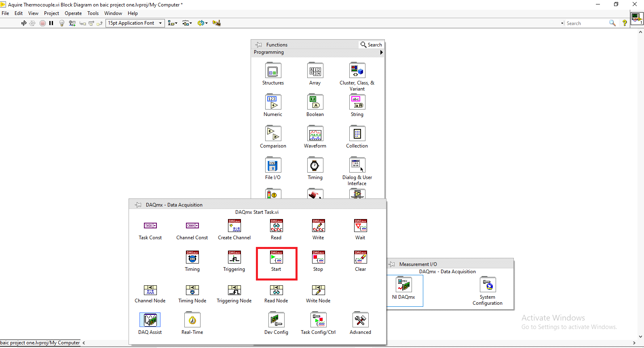Open the Edit menu
The image size is (644, 348).
[19, 13]
